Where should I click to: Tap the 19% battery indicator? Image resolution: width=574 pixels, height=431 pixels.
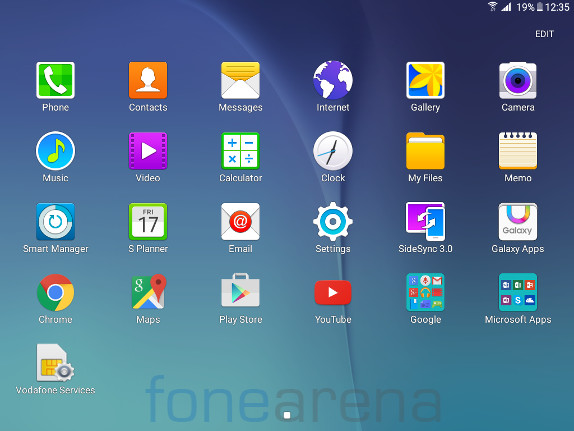pos(530,7)
